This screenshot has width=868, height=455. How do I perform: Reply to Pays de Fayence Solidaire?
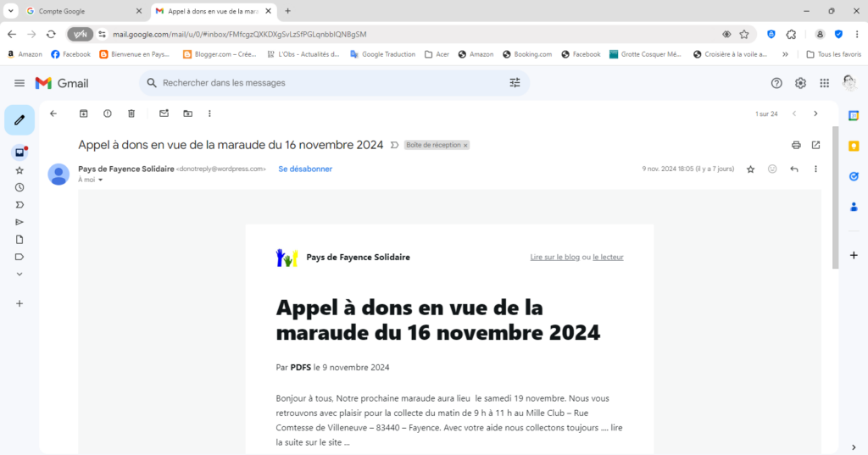794,169
